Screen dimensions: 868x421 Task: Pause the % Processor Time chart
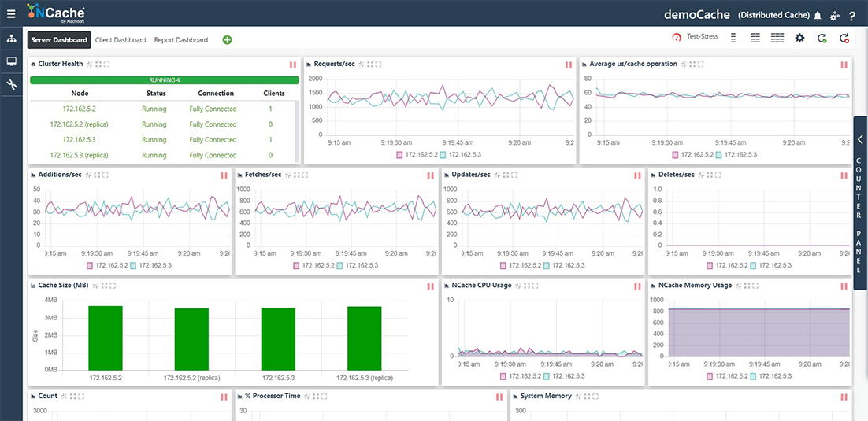click(x=499, y=397)
